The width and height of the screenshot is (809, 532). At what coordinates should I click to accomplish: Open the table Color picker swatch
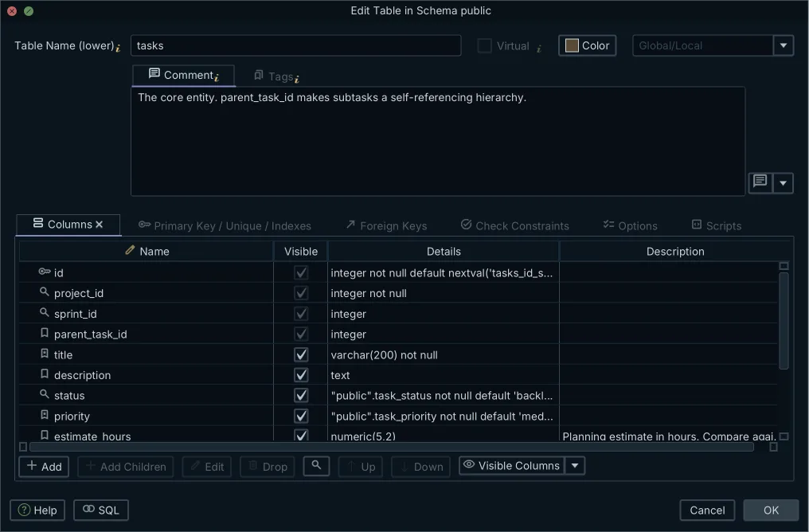[587, 45]
